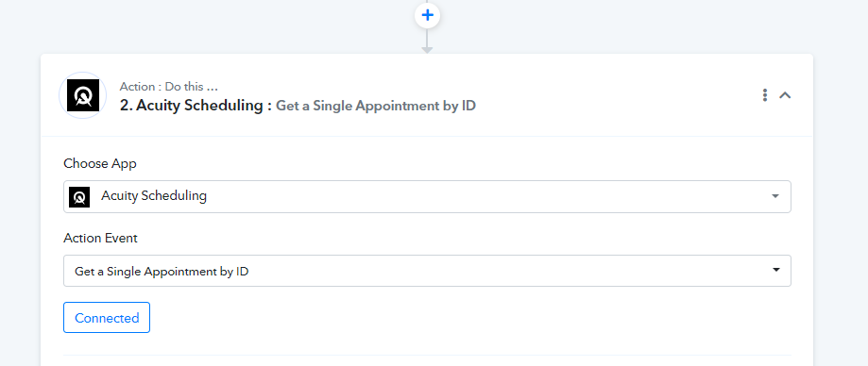Select the Action Event field showing Get a Single Appointment
The height and width of the screenshot is (366, 868).
pos(427,271)
